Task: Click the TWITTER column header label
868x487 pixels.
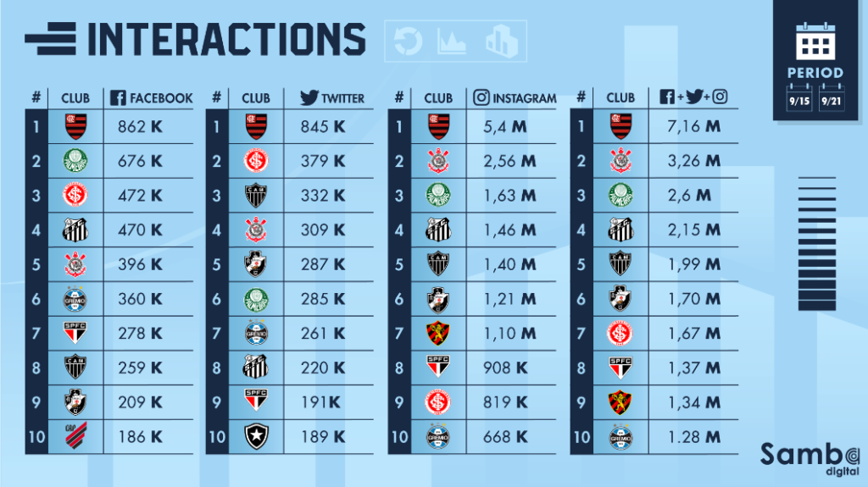Action: pyautogui.click(x=342, y=98)
